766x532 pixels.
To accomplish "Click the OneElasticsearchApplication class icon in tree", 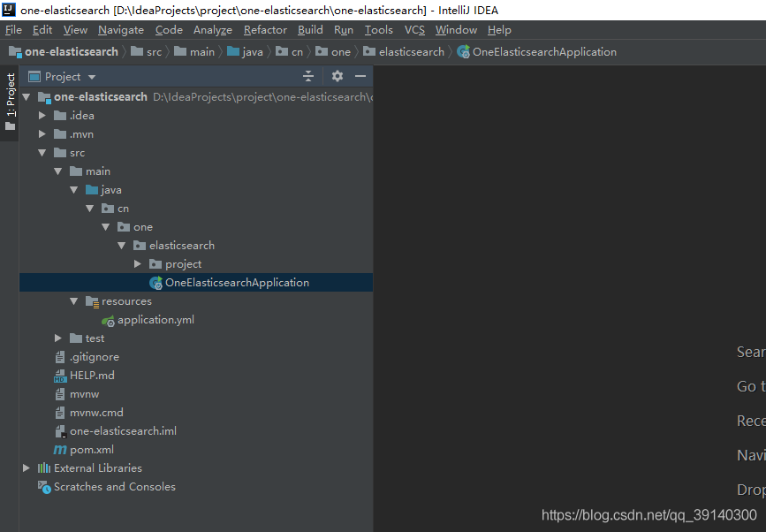I will (155, 283).
